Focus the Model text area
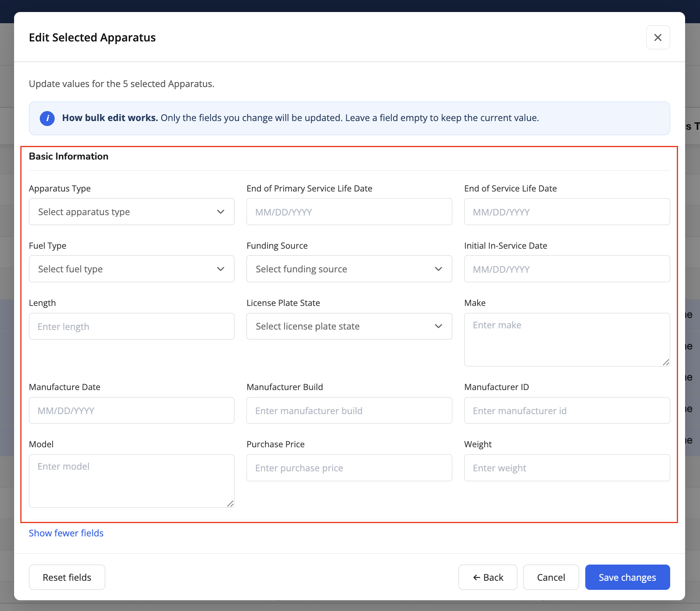This screenshot has width=700, height=611. [x=132, y=481]
